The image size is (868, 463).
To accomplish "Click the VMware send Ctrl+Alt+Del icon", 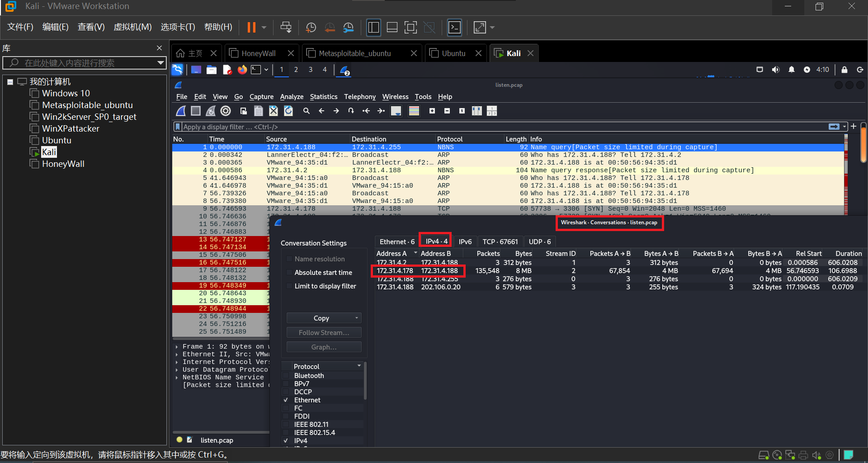I will pyautogui.click(x=286, y=28).
